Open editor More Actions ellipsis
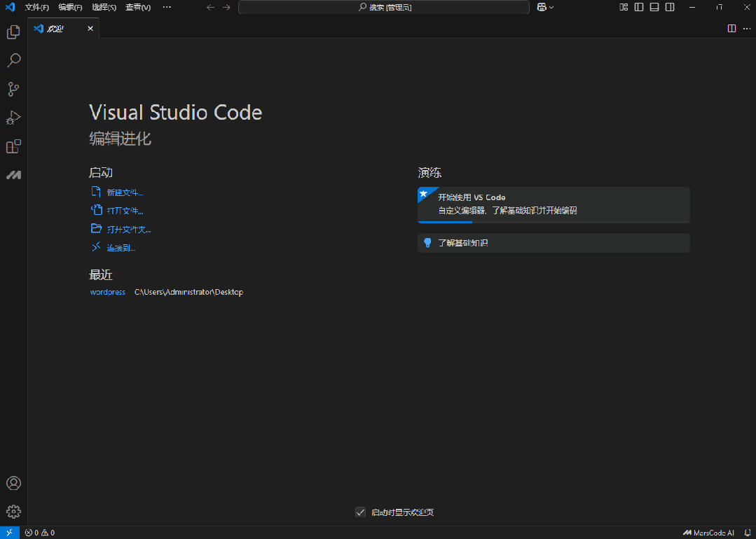 click(747, 29)
